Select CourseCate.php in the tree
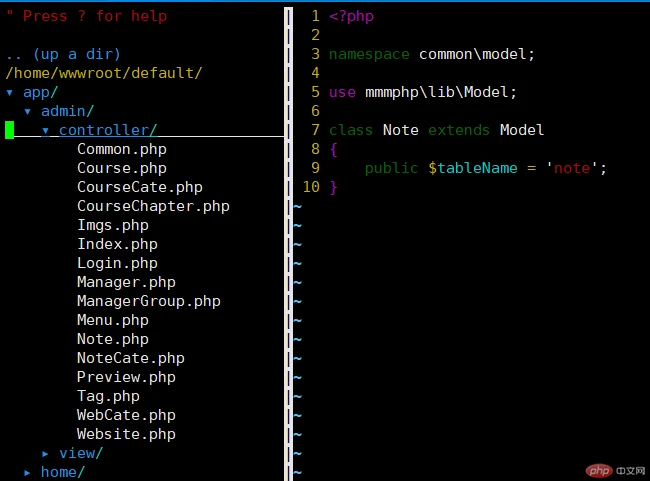Viewport: 650px width, 481px height. (x=139, y=187)
